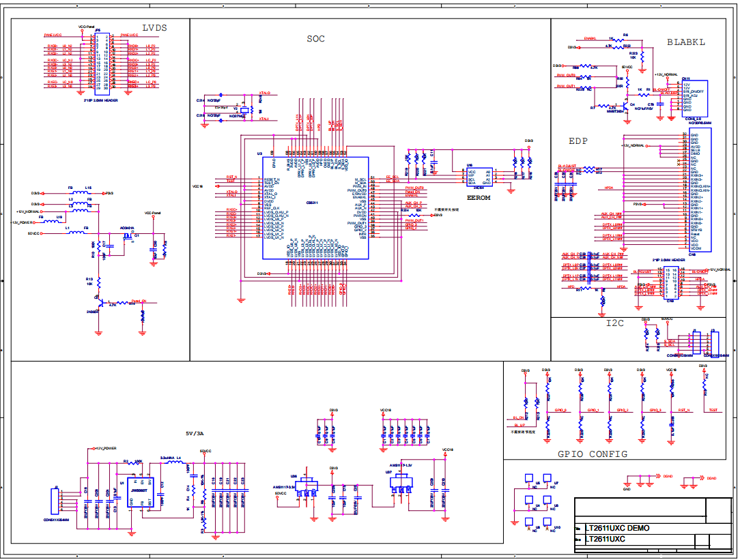Viewport: 740px width, 560px height.
Task: Click the GPIO CONFIG section label
Action: point(593,454)
